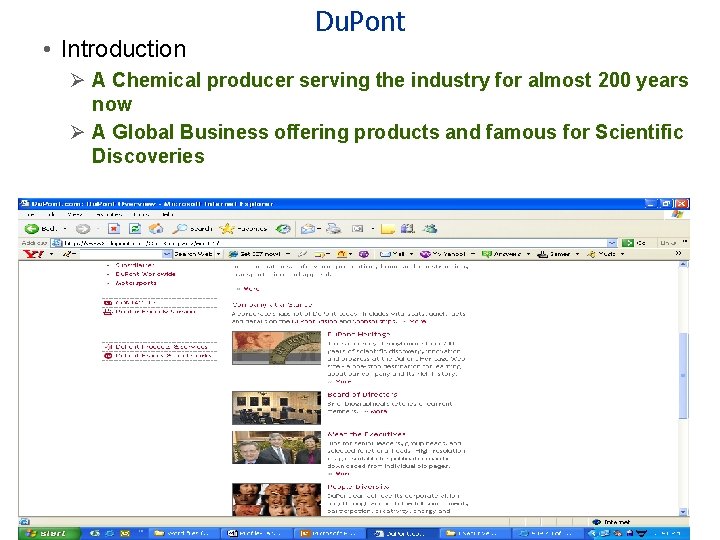This screenshot has width=720, height=540.
Task: Click the Yahoo Music toolbar button
Action: (x=602, y=253)
